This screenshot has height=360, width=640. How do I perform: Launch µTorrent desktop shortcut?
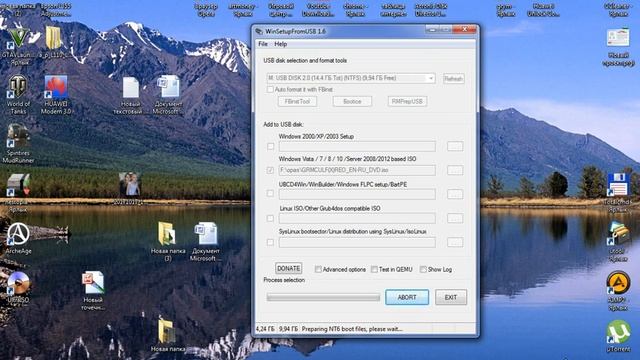click(x=618, y=331)
